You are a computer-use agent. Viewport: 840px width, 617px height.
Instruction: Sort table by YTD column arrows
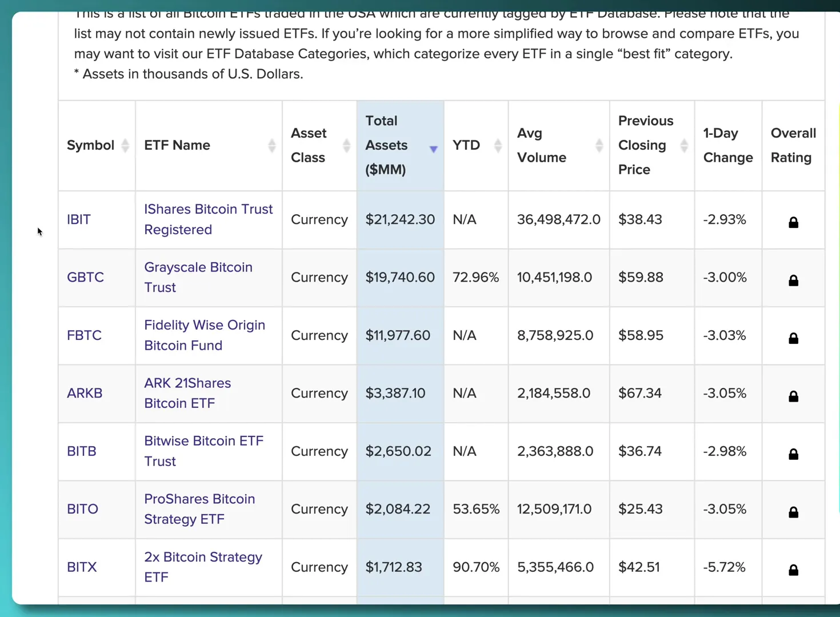pyautogui.click(x=498, y=146)
